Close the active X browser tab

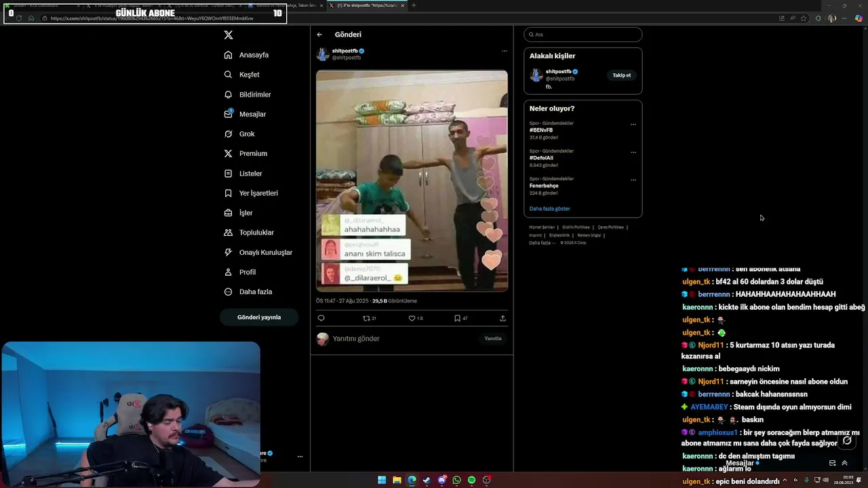[x=402, y=5]
